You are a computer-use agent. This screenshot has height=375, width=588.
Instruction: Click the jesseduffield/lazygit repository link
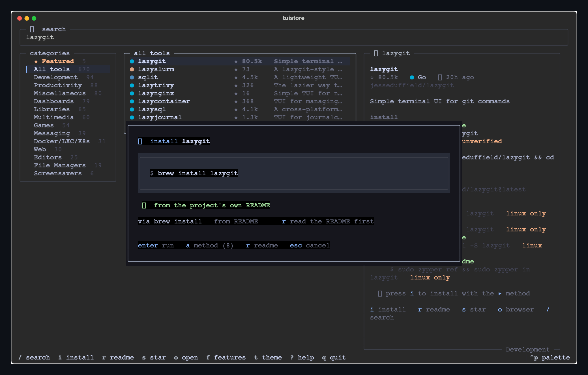click(x=412, y=85)
